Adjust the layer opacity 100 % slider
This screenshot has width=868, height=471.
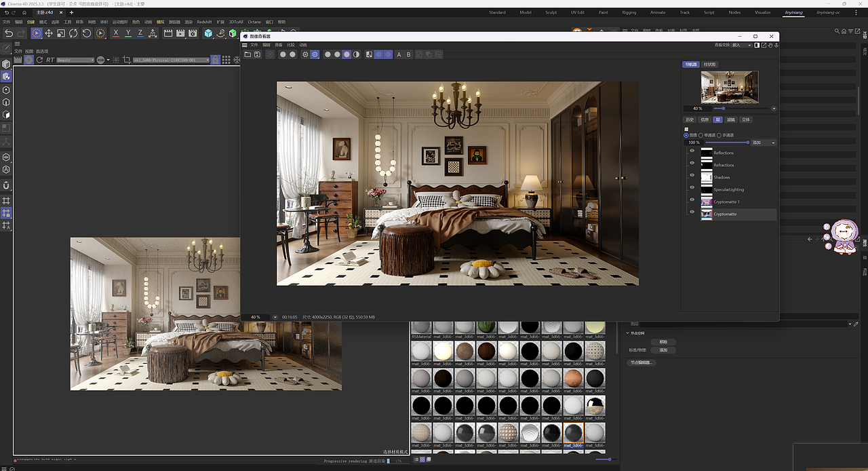[727, 143]
